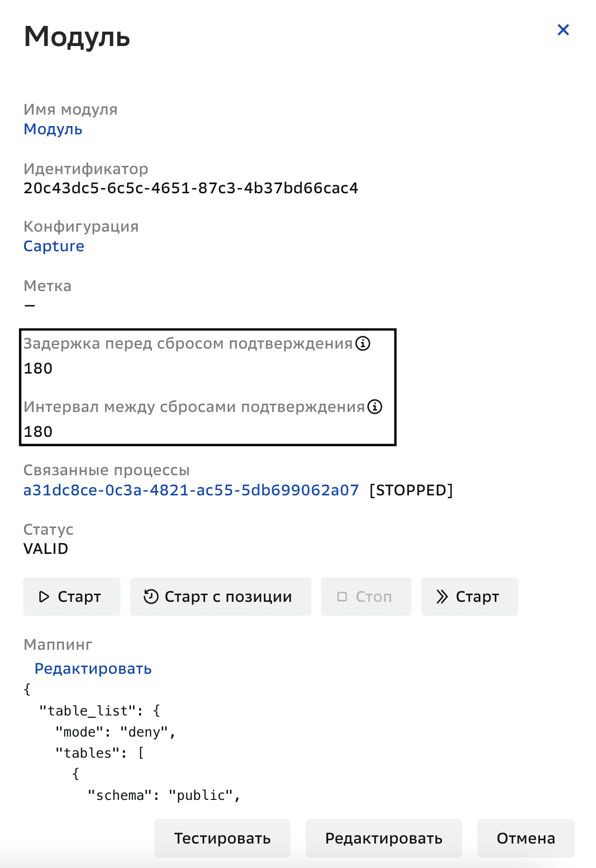The image size is (596, 868).
Task: Open the Capture configuration link
Action: tap(54, 246)
